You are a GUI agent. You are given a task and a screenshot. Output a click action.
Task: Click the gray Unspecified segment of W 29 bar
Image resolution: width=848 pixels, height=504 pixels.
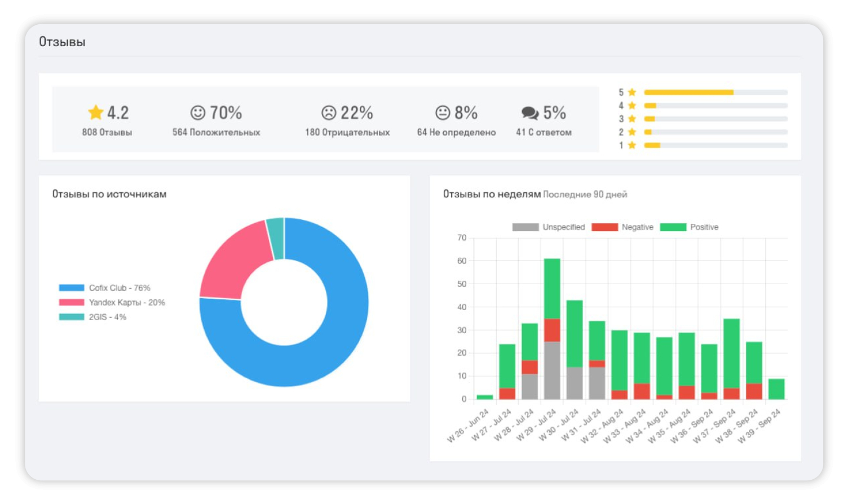click(552, 371)
